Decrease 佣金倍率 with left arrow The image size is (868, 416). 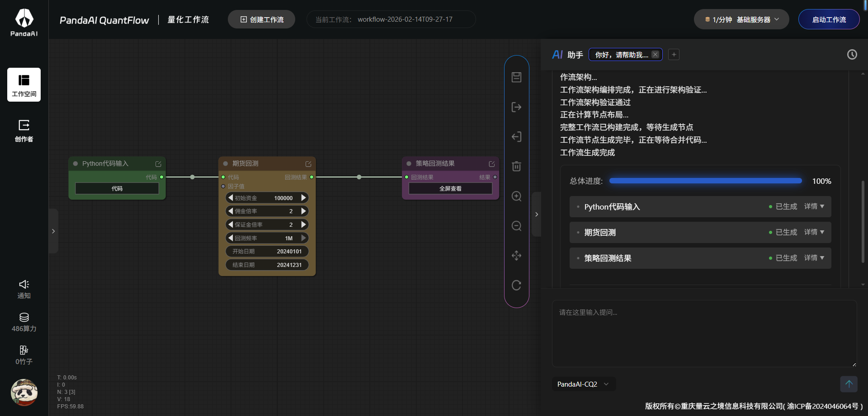point(231,211)
